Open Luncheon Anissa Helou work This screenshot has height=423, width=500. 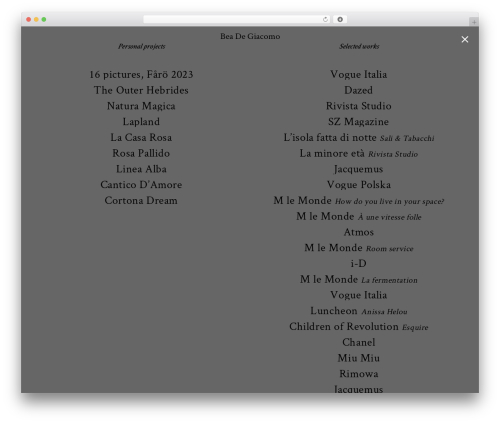[359, 311]
